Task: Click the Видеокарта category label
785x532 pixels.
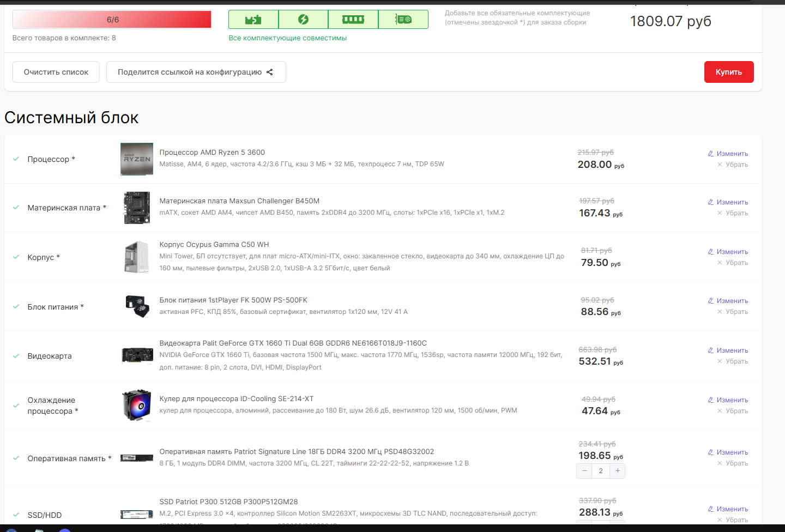Action: click(x=50, y=356)
